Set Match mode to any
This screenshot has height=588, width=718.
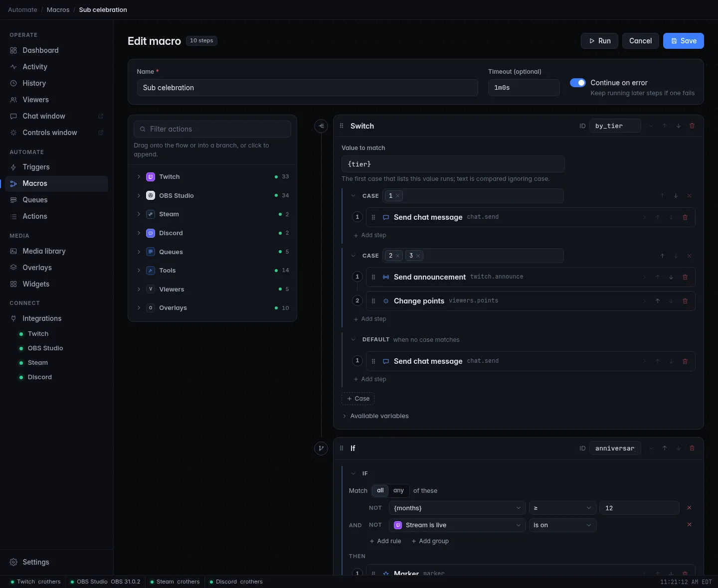point(398,491)
